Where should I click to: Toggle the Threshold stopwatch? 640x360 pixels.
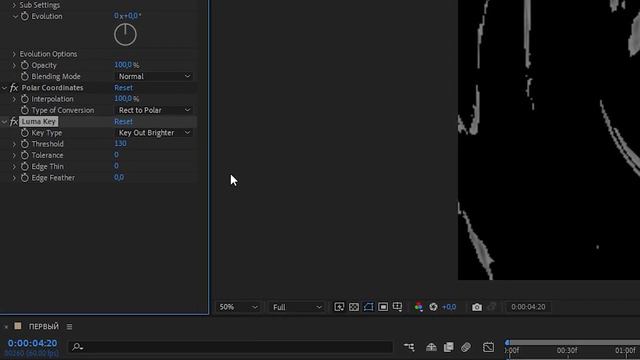coord(24,144)
